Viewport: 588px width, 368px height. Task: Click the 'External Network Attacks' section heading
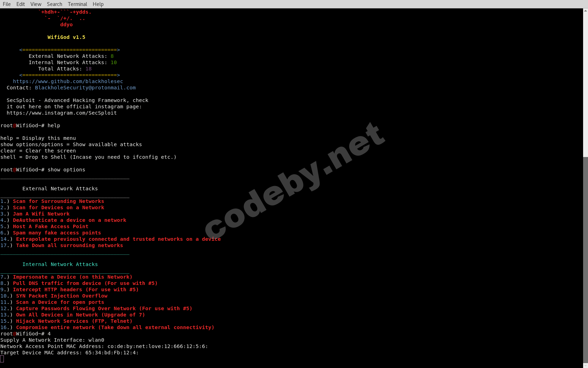60,189
